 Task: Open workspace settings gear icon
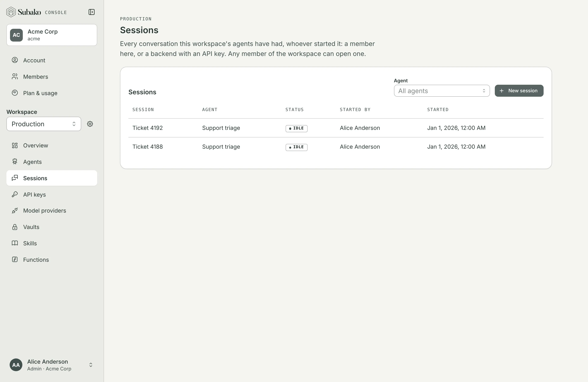click(90, 124)
